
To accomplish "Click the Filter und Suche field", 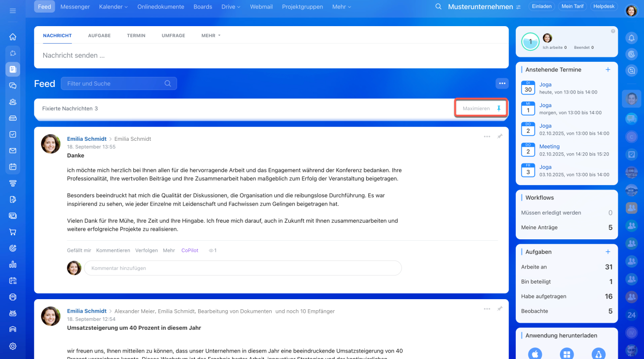I will [119, 83].
